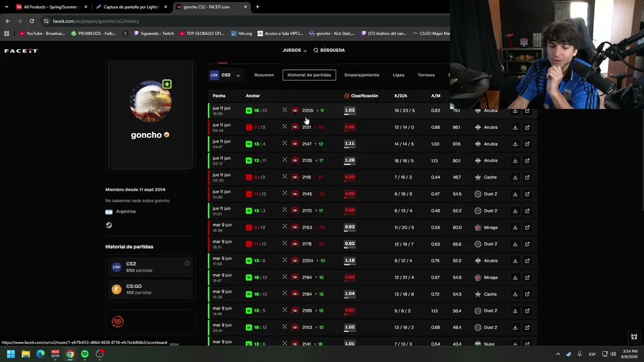Open external link for the 04:47 match
This screenshot has height=362, width=644.
[x=527, y=144]
